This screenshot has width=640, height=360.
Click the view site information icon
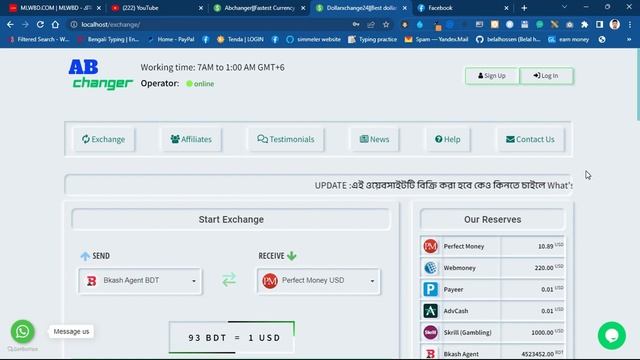point(74,24)
